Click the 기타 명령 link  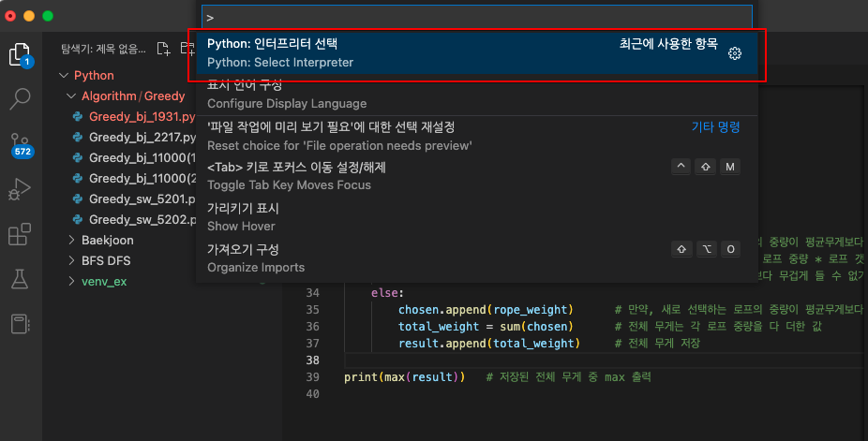[715, 127]
